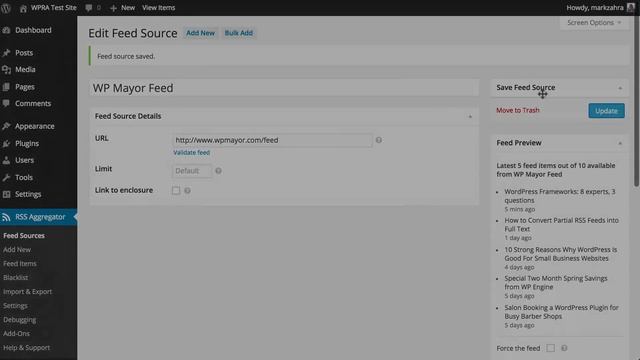The width and height of the screenshot is (640, 360).
Task: Click the Plugins plug icon
Action: 6,144
